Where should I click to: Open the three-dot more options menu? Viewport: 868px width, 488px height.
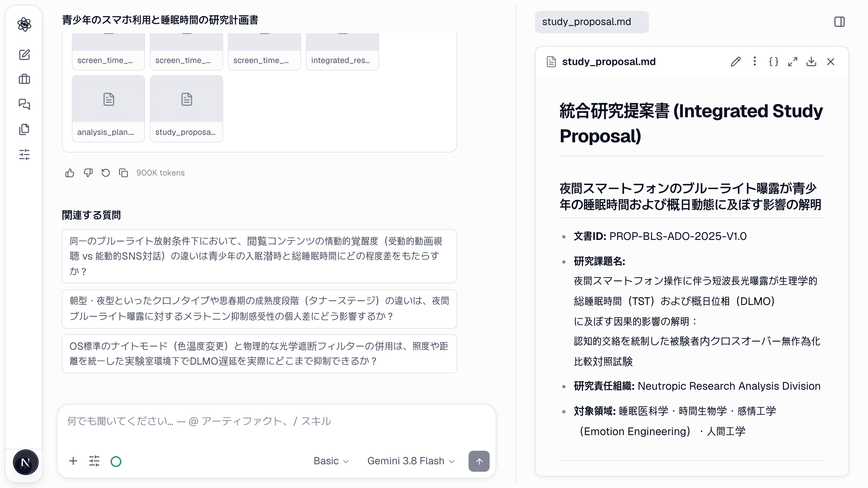pyautogui.click(x=754, y=61)
